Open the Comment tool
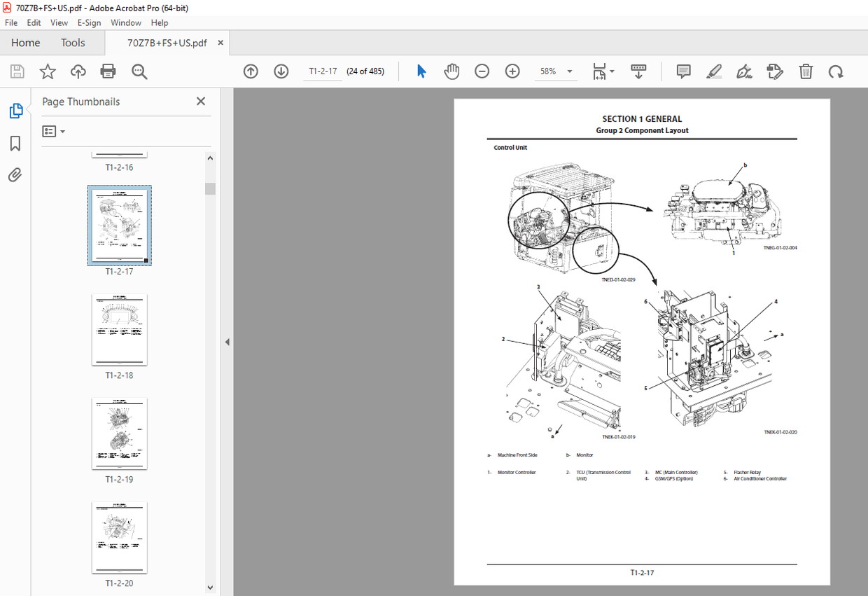 click(682, 71)
